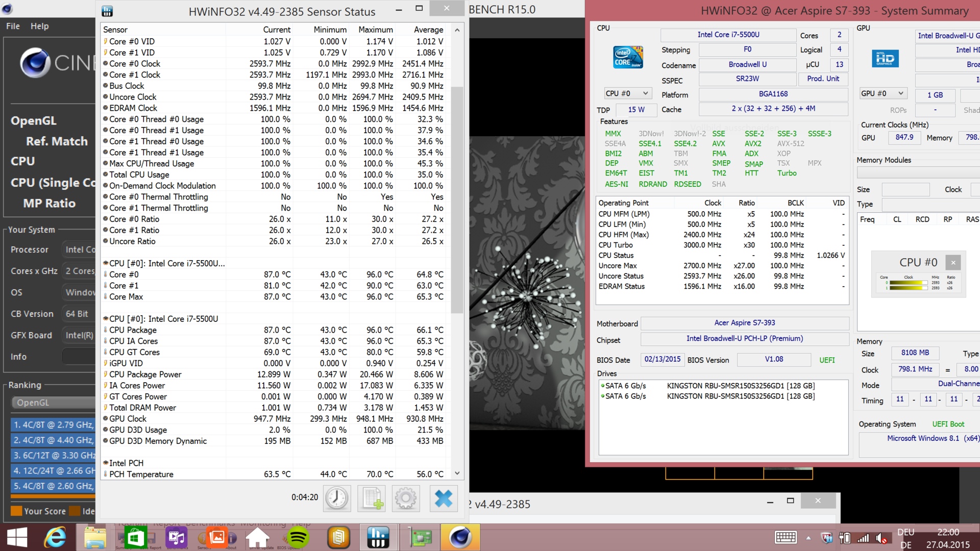Open the CPU #0 selection dropdown

tap(628, 93)
